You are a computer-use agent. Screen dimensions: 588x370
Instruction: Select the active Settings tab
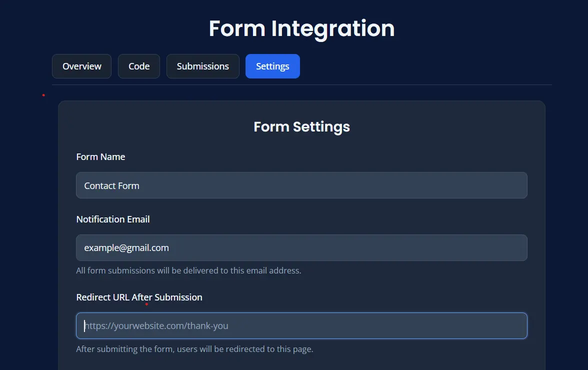(272, 66)
